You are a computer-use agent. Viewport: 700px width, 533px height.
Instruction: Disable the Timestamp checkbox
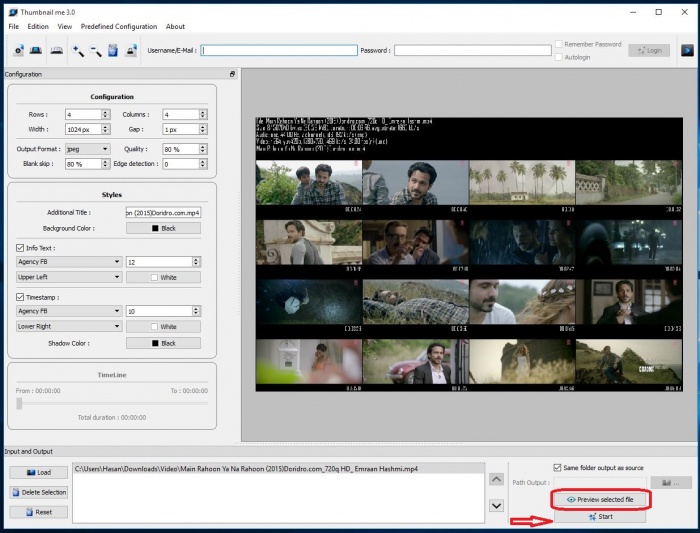tap(21, 297)
